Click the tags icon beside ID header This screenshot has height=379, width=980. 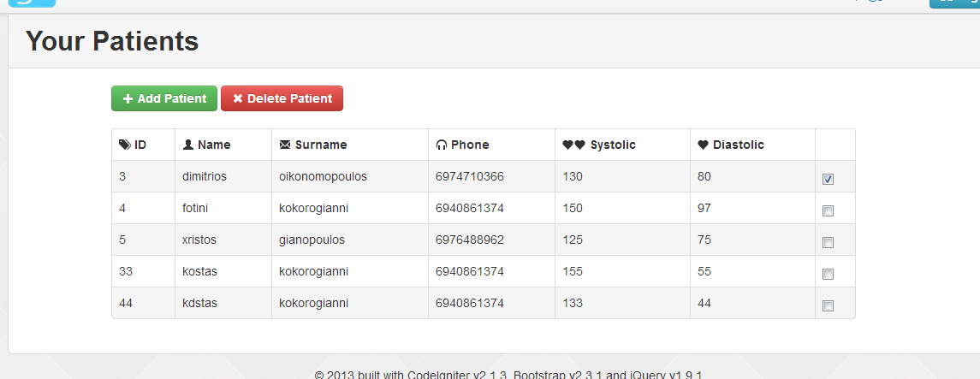[x=125, y=145]
